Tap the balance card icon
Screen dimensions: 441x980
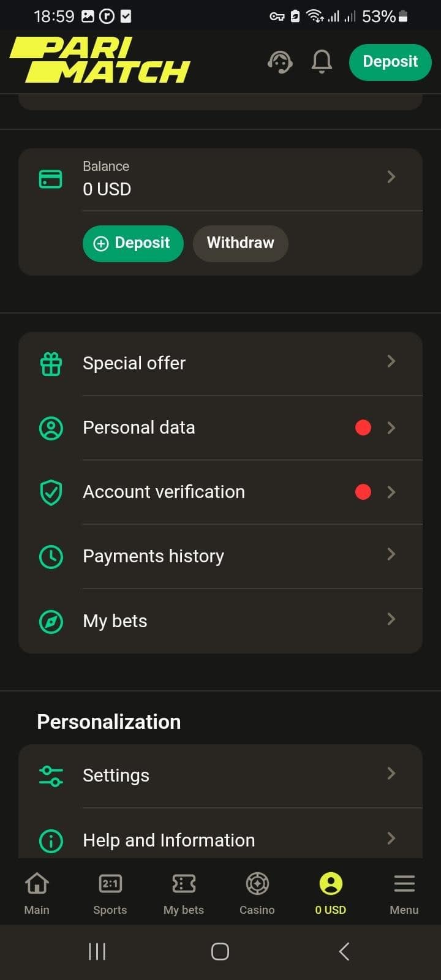pyautogui.click(x=50, y=179)
